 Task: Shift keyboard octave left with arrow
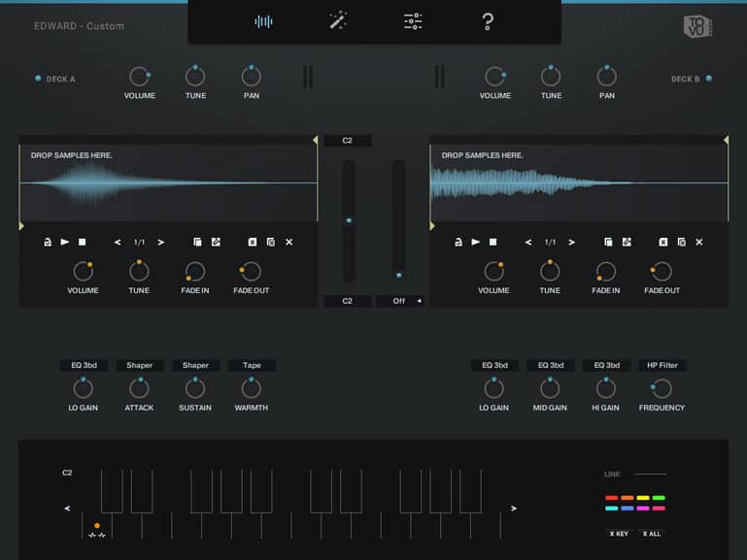pyautogui.click(x=67, y=509)
